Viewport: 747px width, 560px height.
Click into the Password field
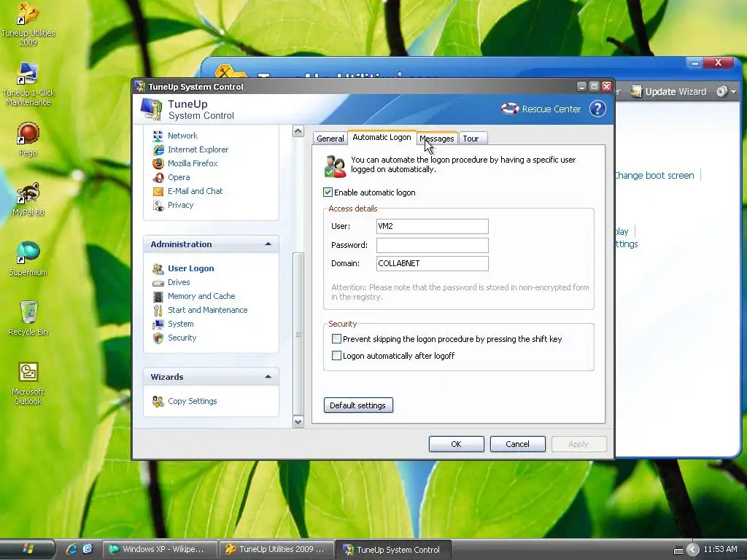click(432, 245)
